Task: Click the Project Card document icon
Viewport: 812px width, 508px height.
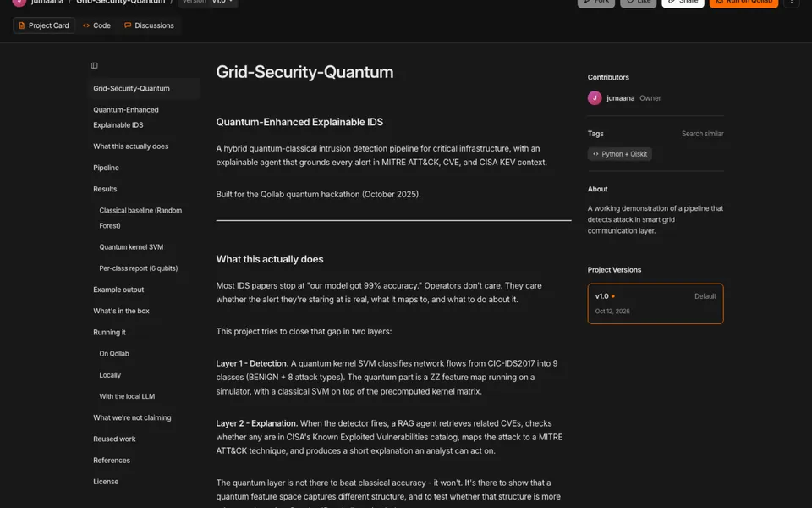Action: click(22, 25)
